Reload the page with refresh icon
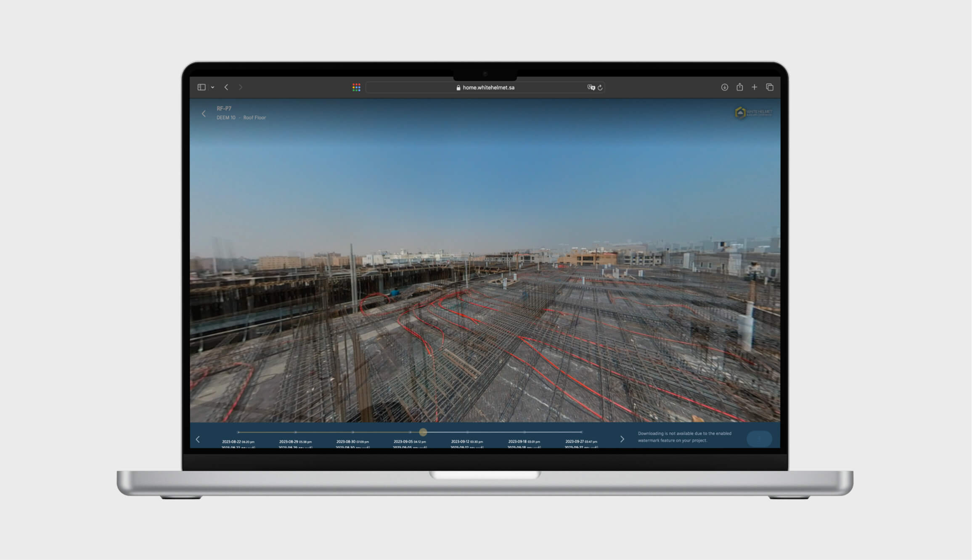The width and height of the screenshot is (972, 560). tap(600, 87)
